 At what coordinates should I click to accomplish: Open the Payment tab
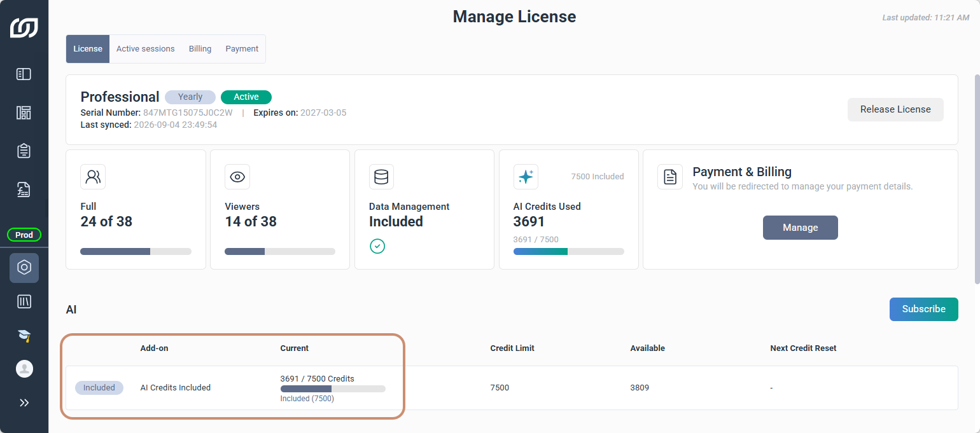pyautogui.click(x=242, y=49)
